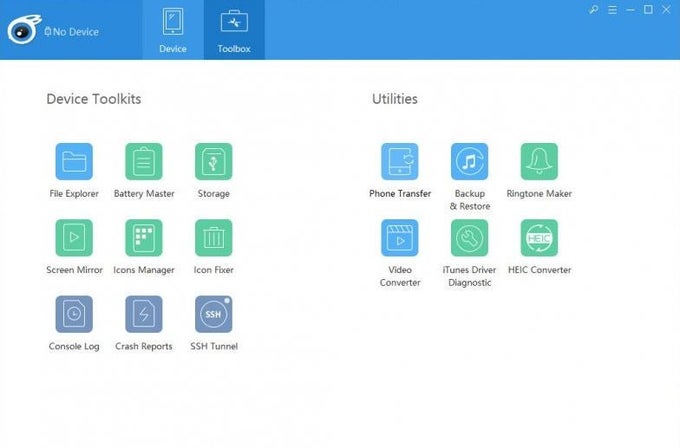
Task: Select the Toolbox tab
Action: tap(234, 30)
